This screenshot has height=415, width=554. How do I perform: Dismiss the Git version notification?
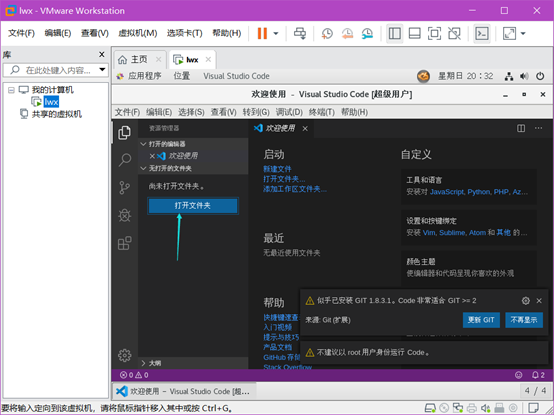point(539,301)
